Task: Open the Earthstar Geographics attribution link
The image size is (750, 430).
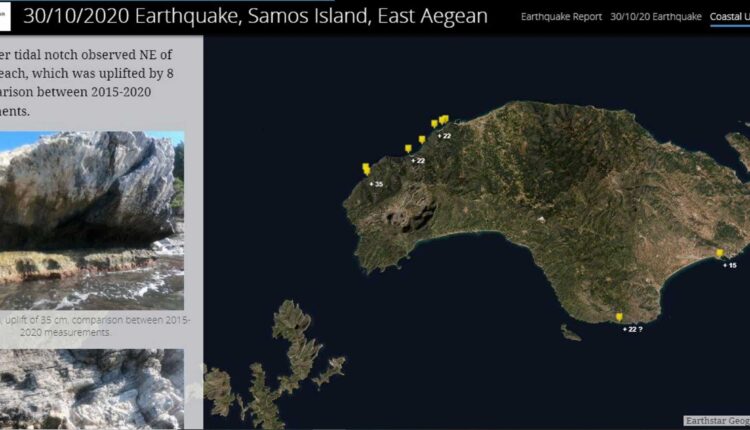Action: [x=716, y=421]
